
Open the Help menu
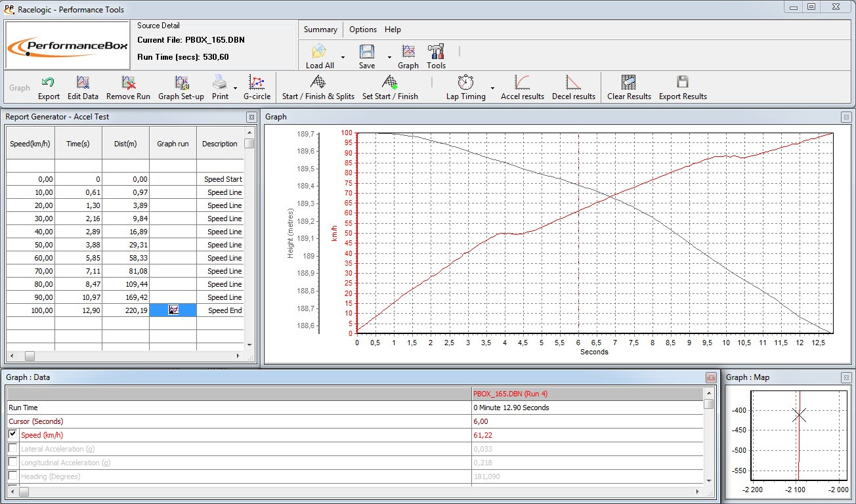[x=393, y=30]
